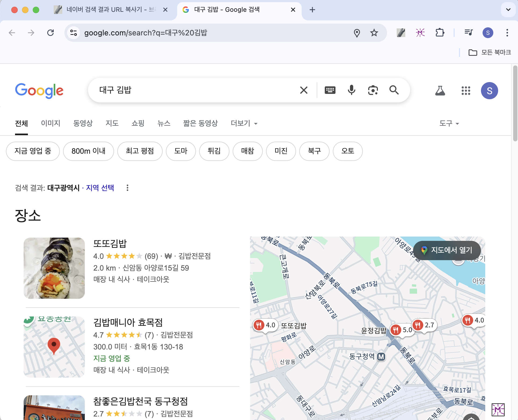Image resolution: width=518 pixels, height=420 pixels.
Task: Toggle the 매참 filter chip
Action: pyautogui.click(x=247, y=151)
